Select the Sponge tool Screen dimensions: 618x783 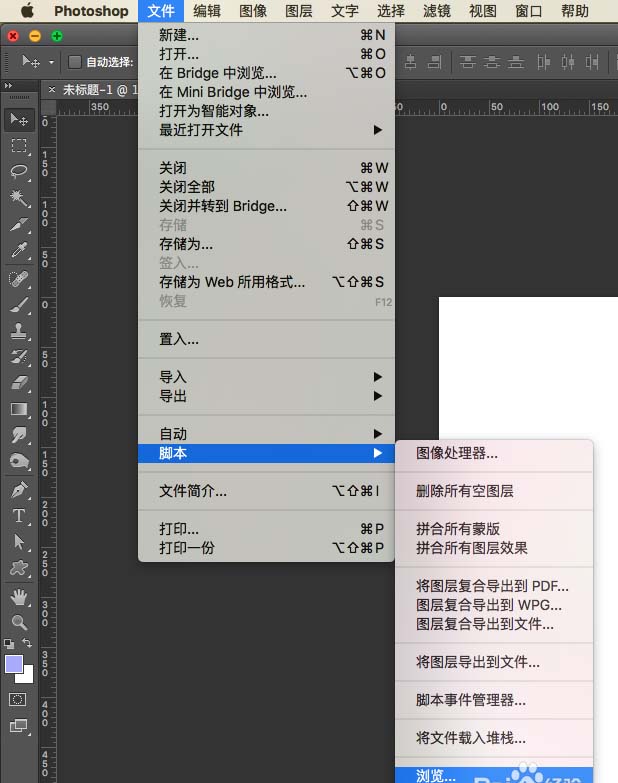coord(19,461)
